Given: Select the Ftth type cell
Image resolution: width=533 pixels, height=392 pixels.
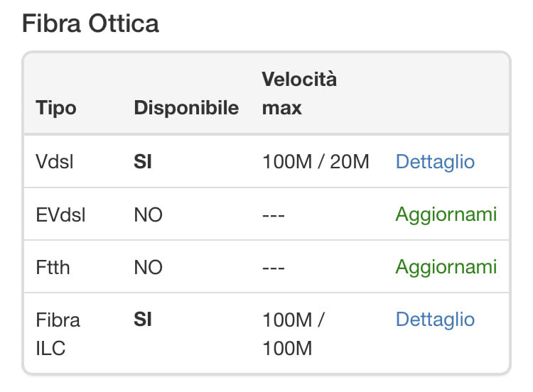Looking at the screenshot, I should click(x=52, y=267).
